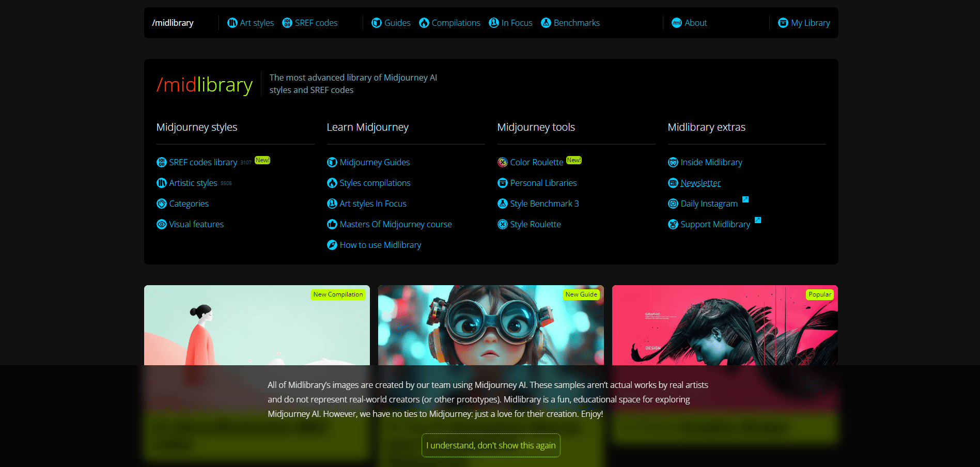Click the About icon in navbar

point(677,23)
